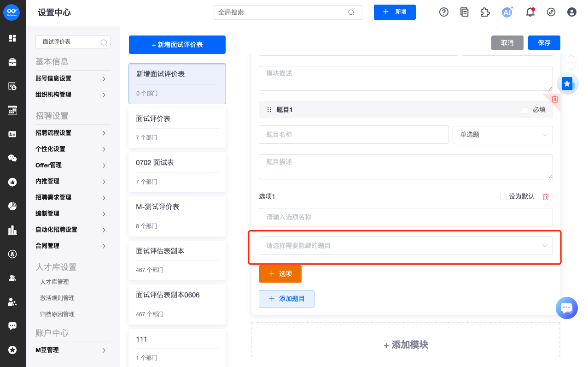
Task: Expand Offer管理 menu item
Action: point(73,165)
